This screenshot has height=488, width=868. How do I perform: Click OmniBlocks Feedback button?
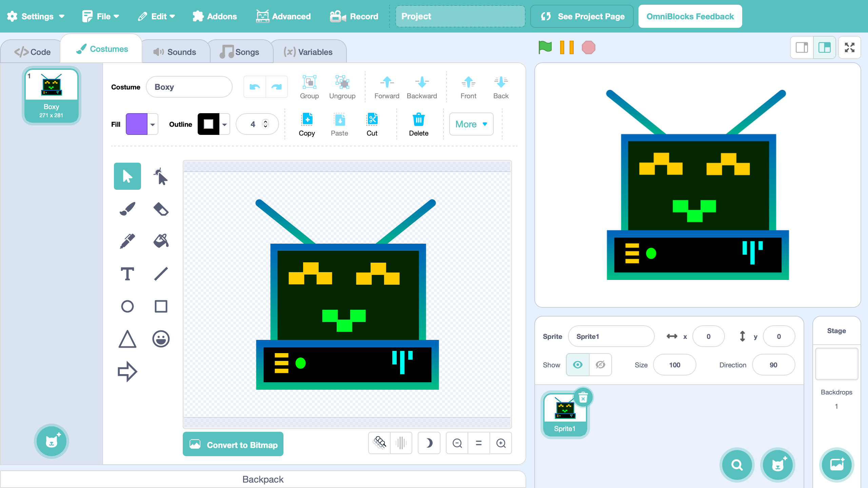coord(690,16)
